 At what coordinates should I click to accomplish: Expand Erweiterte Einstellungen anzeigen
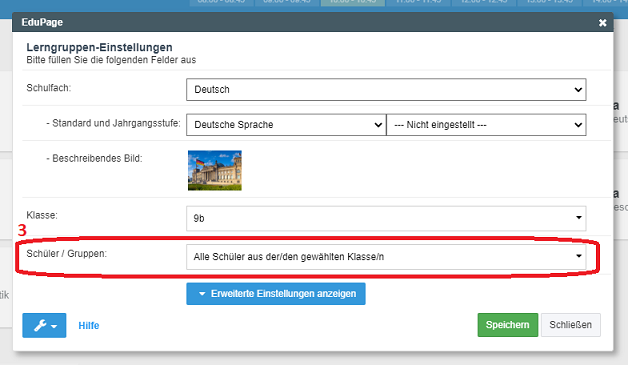pyautogui.click(x=276, y=294)
